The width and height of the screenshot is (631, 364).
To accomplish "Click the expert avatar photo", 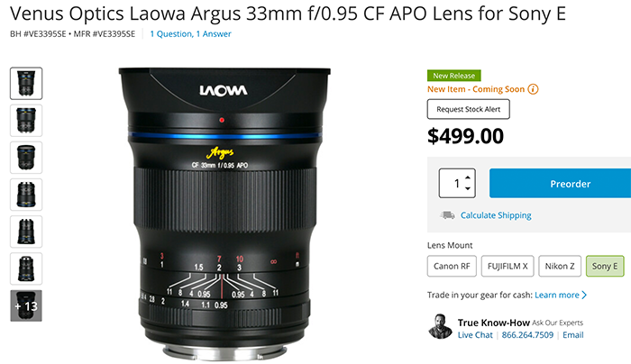I will [440, 326].
